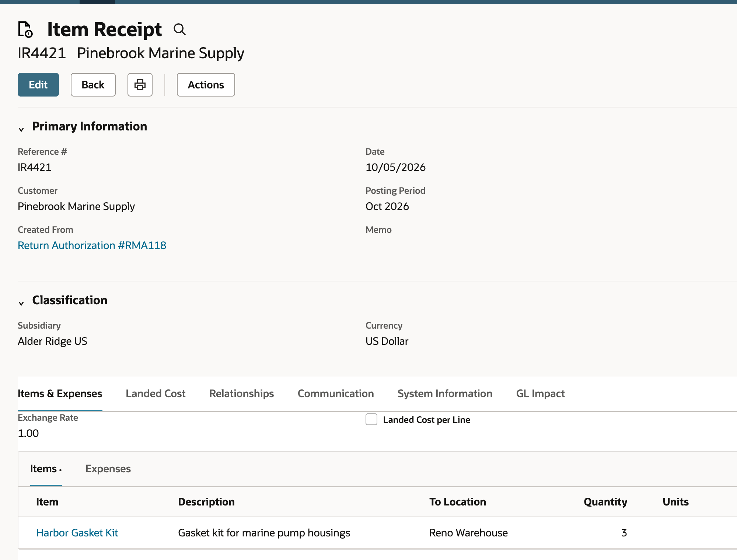Click the IR4421 reference number value
The width and height of the screenshot is (737, 560).
(x=35, y=167)
